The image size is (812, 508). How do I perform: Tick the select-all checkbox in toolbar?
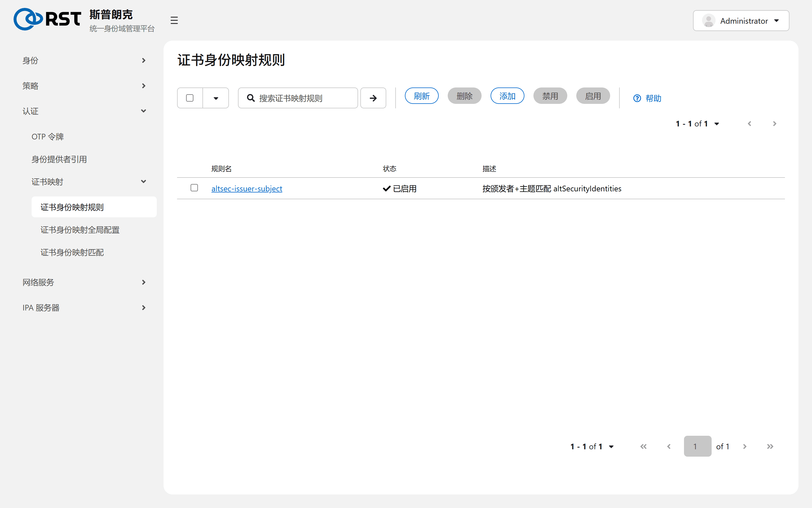click(x=190, y=98)
